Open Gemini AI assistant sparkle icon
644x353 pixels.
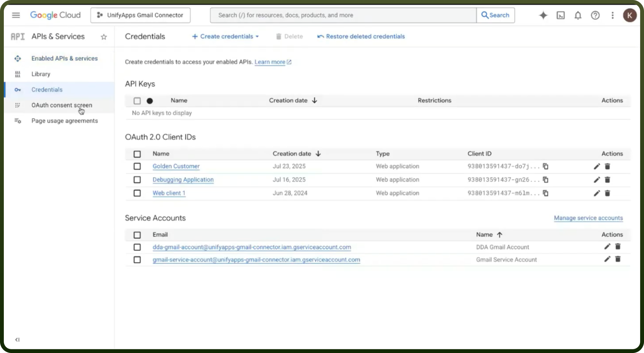(543, 15)
